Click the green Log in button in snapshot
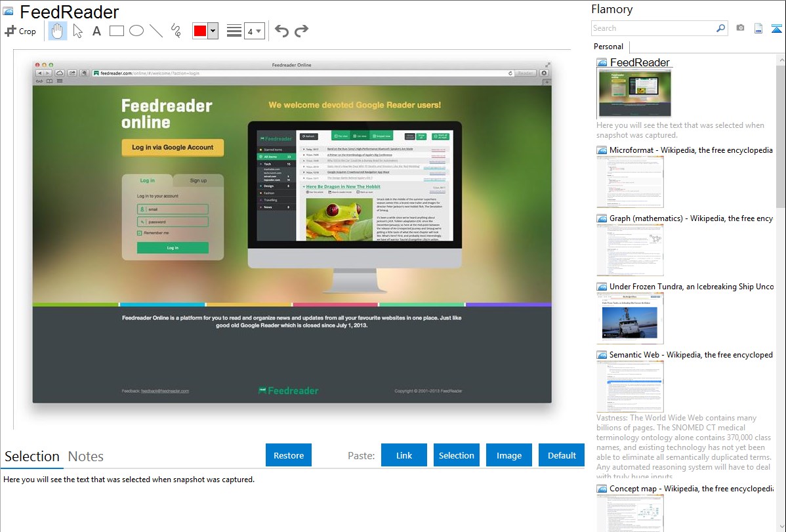 (173, 248)
